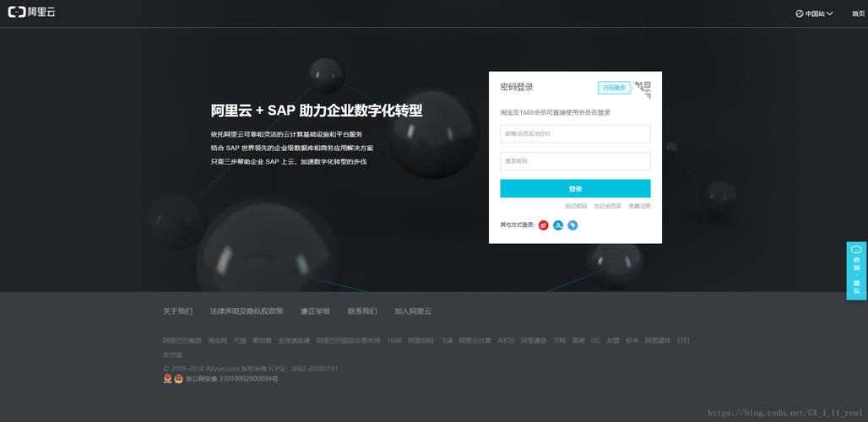Open the 忘记密码 link
The image size is (868, 422).
[x=576, y=206]
